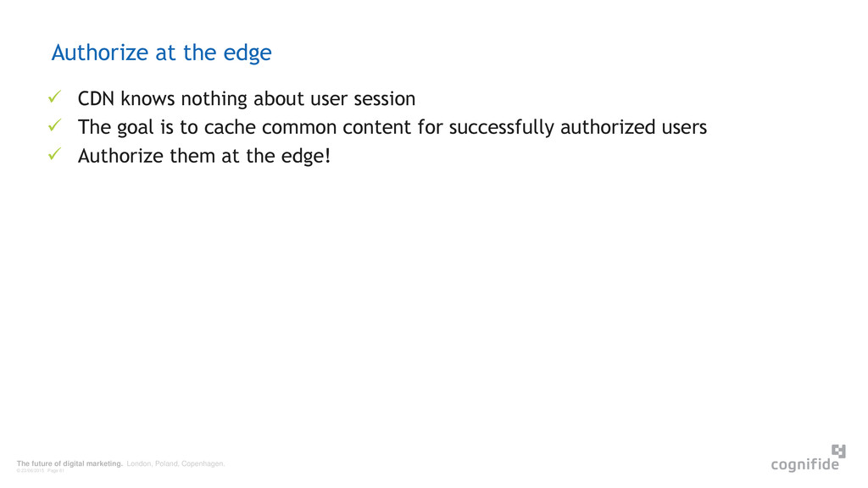868x488 pixels.
Task: Click the cognifide wordmark text
Action: [x=805, y=464]
